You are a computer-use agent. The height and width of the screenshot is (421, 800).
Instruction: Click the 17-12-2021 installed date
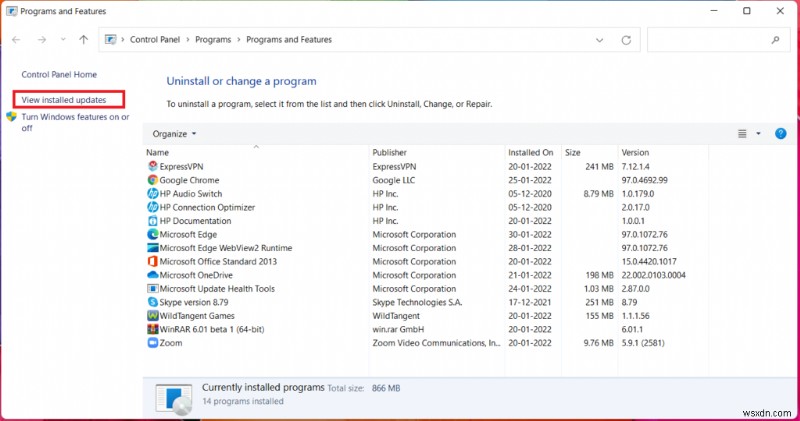point(530,302)
